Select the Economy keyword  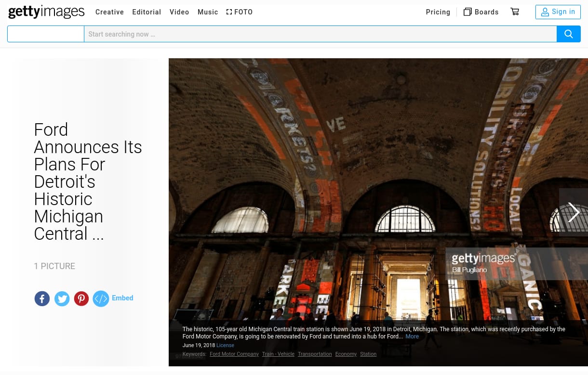[346, 354]
